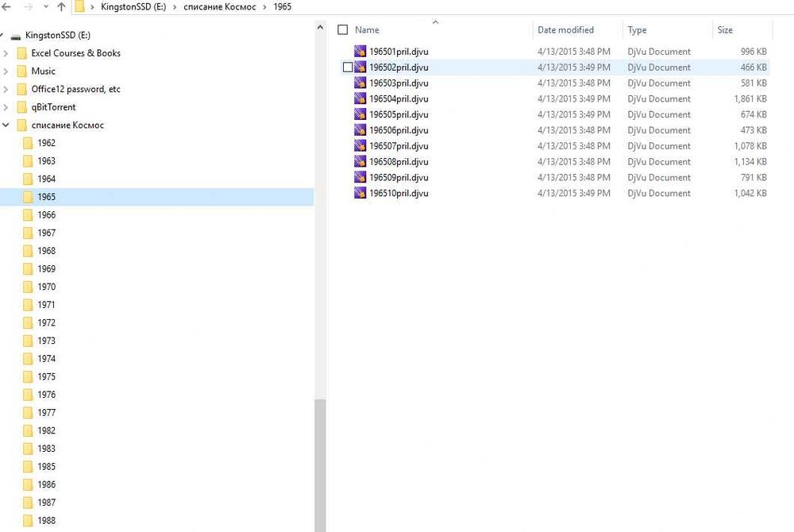The height and width of the screenshot is (532, 794).
Task: Click the 1,861 KB size cell
Action: pyautogui.click(x=750, y=98)
